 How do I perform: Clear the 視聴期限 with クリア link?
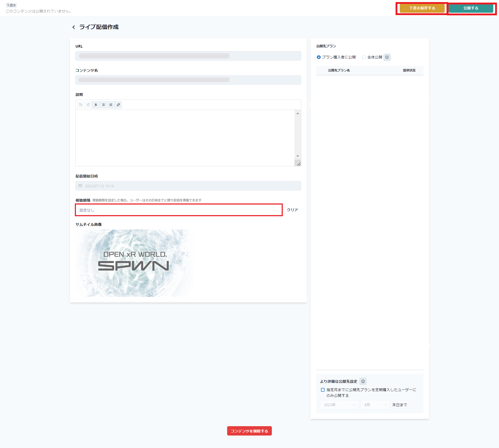[x=292, y=210]
